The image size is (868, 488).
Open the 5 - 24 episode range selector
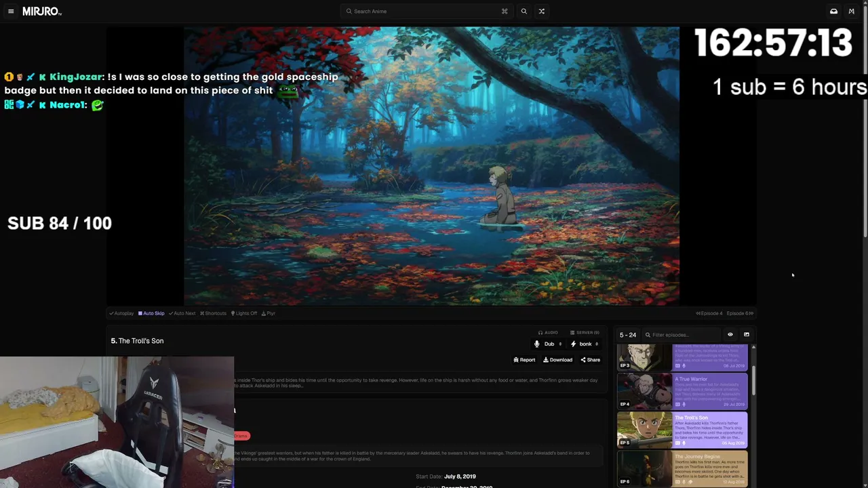[x=628, y=335]
